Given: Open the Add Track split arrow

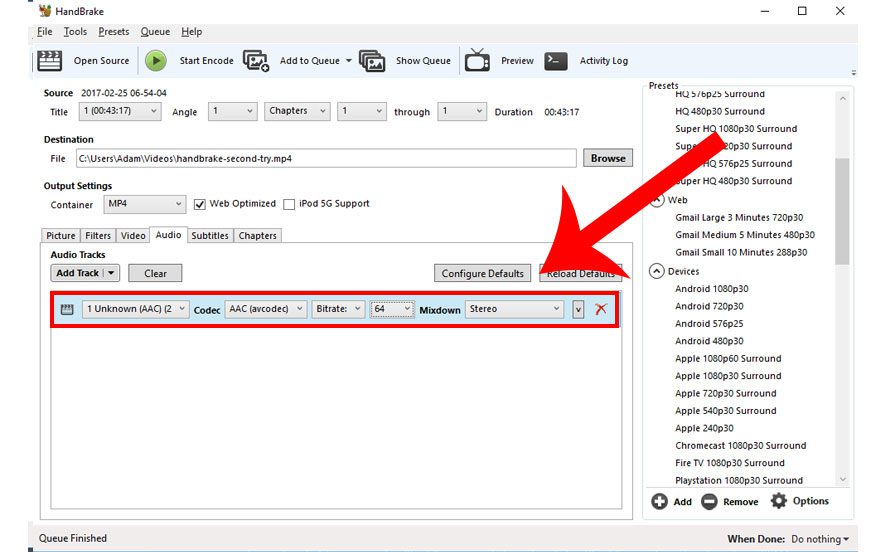Looking at the screenshot, I should point(111,273).
